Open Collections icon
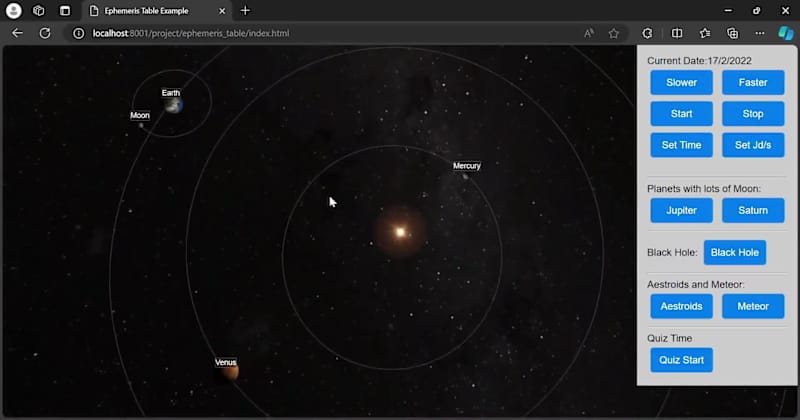The image size is (800, 420). click(732, 33)
